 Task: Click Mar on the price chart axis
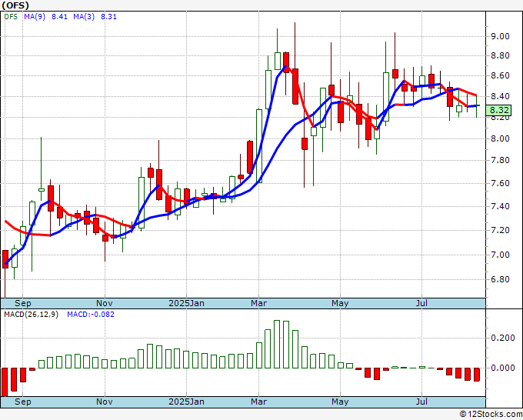click(x=259, y=303)
